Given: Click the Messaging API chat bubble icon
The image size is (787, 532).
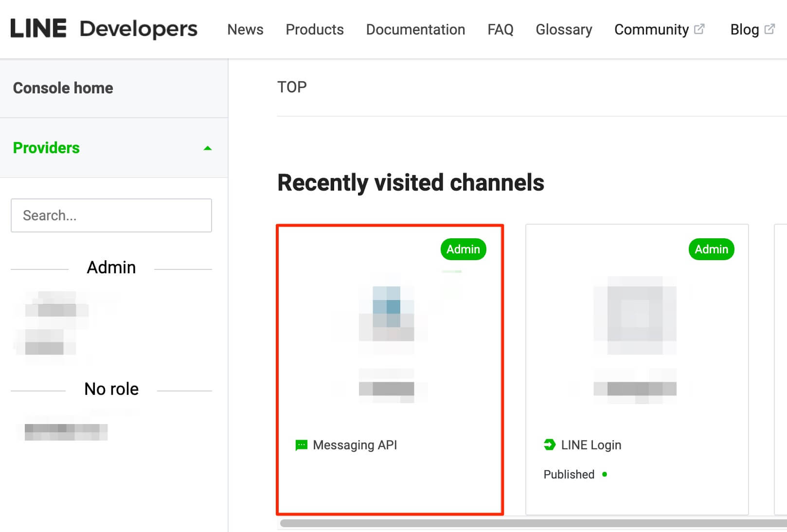Looking at the screenshot, I should (x=302, y=445).
